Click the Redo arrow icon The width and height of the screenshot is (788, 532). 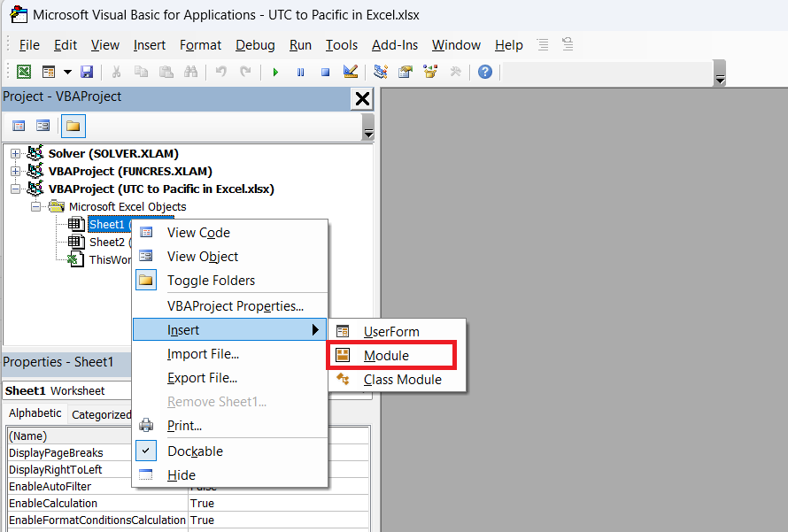point(245,72)
